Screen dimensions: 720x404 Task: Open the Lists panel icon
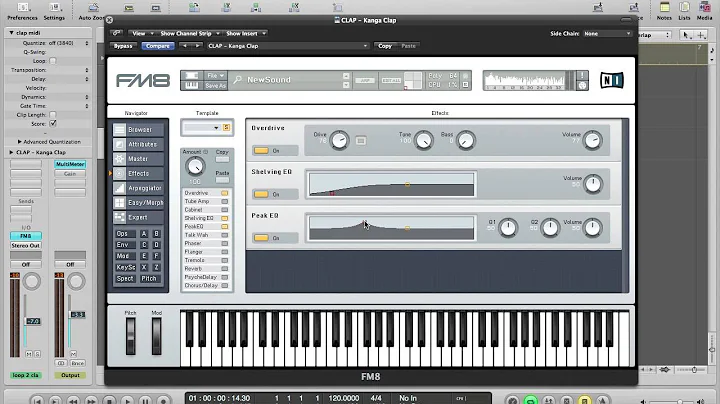coord(684,7)
